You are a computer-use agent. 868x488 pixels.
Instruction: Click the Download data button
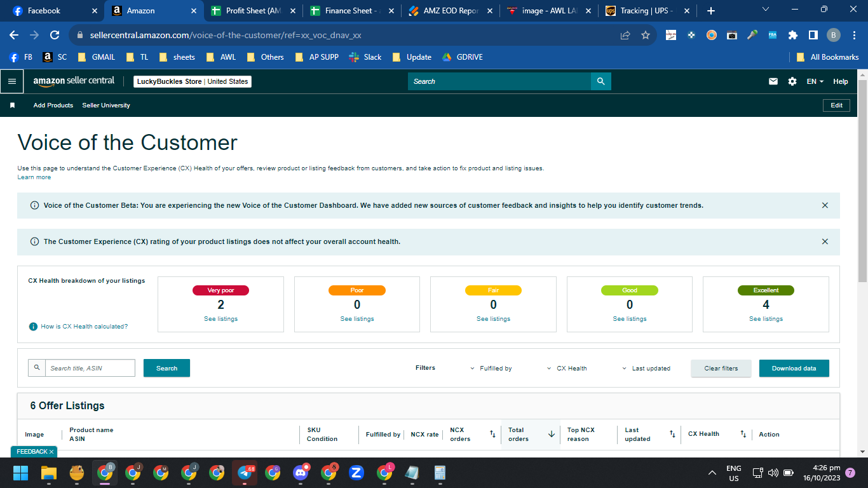coord(794,369)
